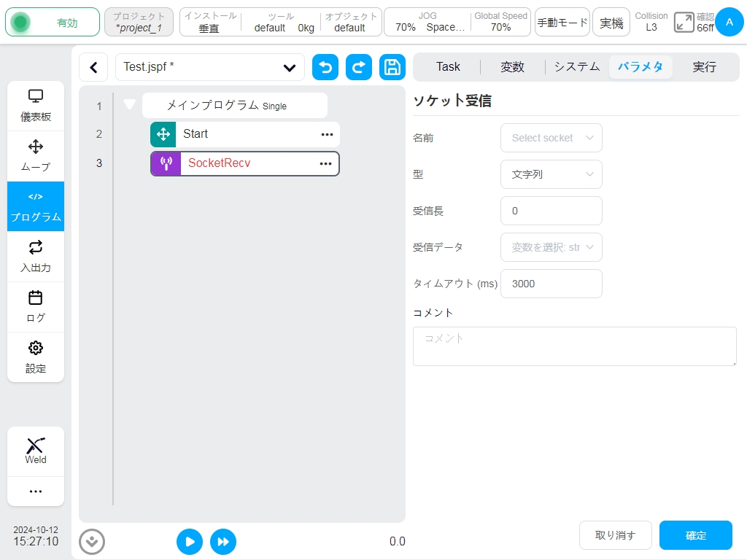This screenshot has height=560, width=747.
Task: Collapse the メインプログラム tree triangle
Action: click(x=130, y=104)
